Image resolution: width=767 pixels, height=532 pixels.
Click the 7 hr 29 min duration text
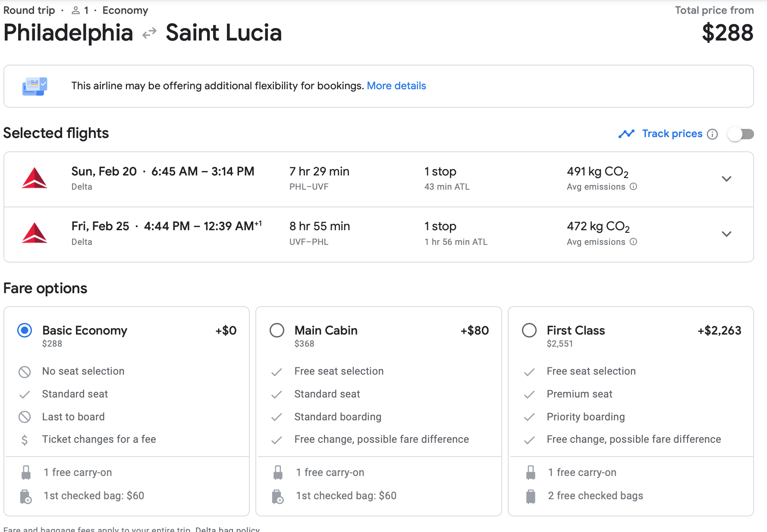(x=319, y=172)
